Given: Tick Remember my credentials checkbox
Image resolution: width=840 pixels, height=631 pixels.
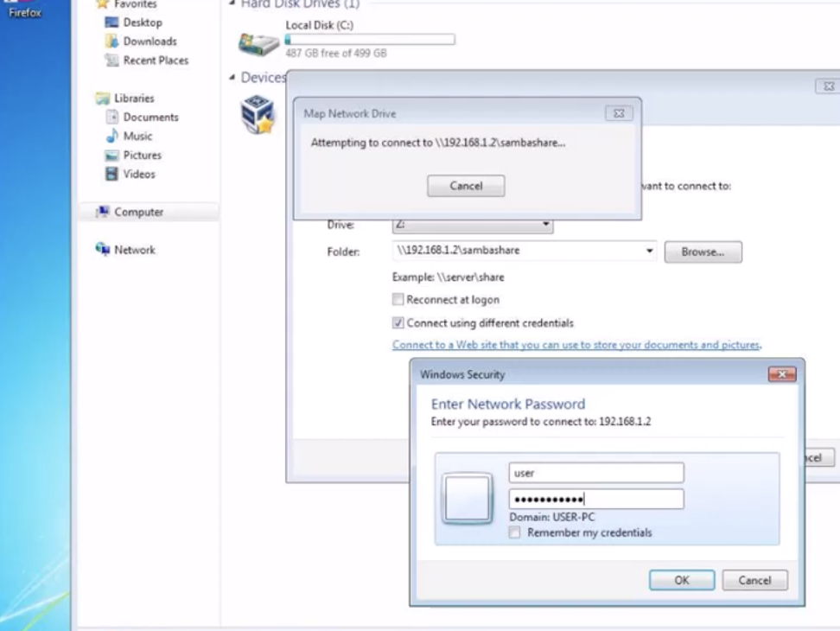Looking at the screenshot, I should 515,533.
